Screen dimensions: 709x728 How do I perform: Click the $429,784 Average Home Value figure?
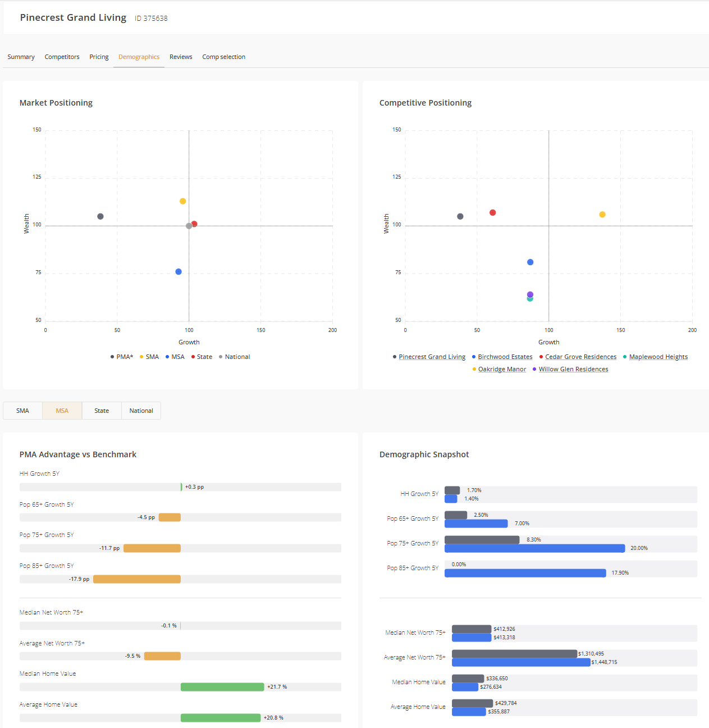(506, 703)
